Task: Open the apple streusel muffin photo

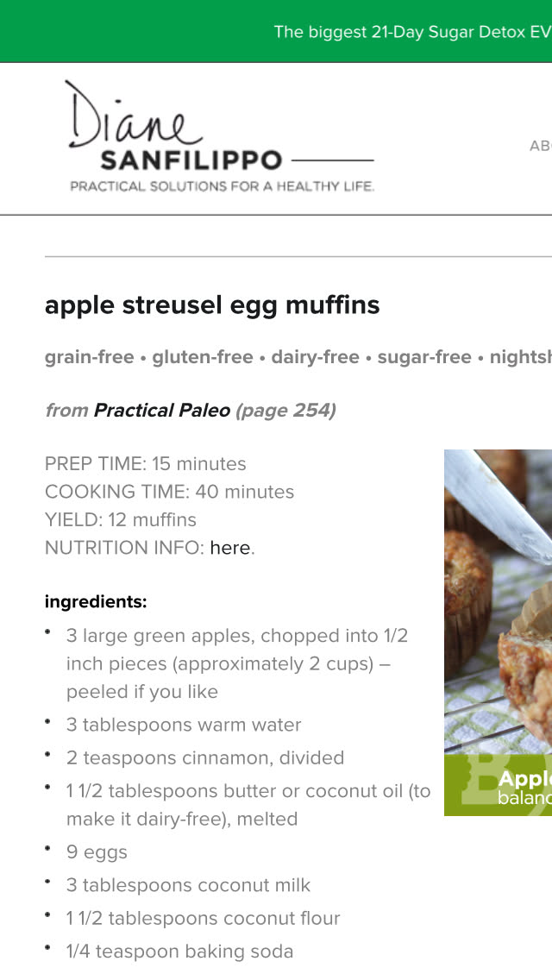Action: pyautogui.click(x=498, y=604)
